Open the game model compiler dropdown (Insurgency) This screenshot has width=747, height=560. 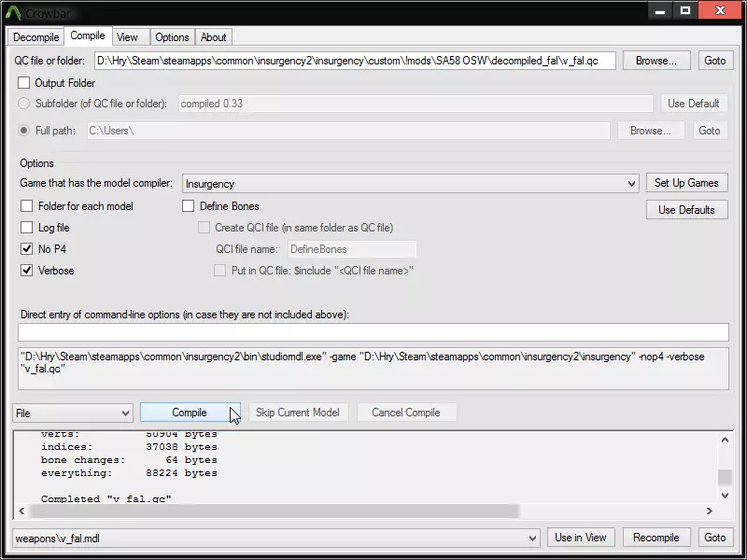(410, 183)
